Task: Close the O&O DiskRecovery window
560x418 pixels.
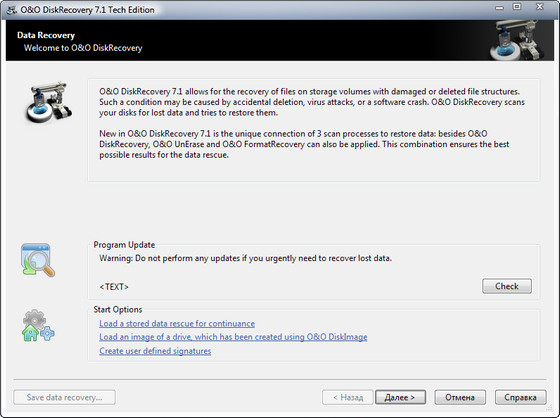Action: tap(540, 7)
